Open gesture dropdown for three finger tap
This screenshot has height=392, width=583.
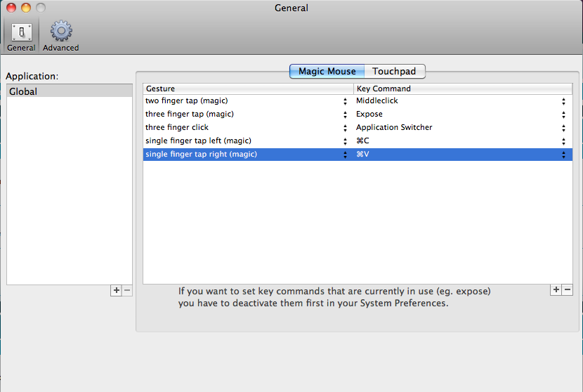[x=345, y=115]
